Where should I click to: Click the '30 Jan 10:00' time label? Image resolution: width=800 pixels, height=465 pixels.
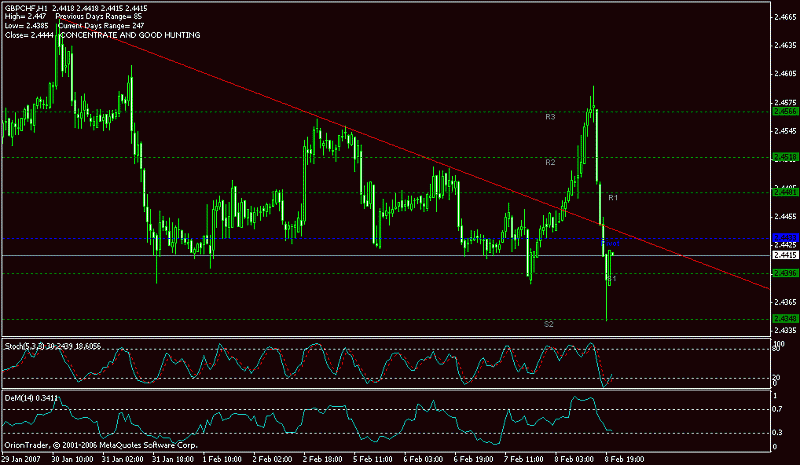tap(72, 459)
